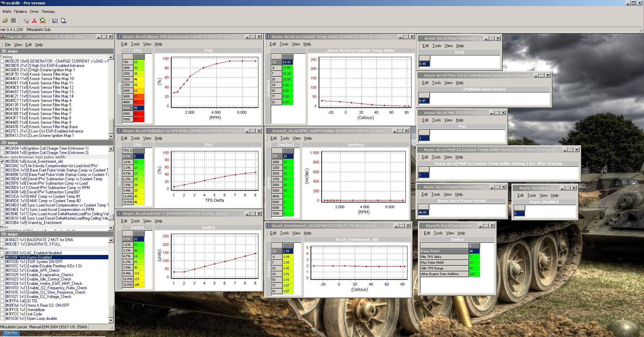This screenshot has width=644, height=337.
Task: Collapse the 3D maps section header
Action: coord(9,51)
